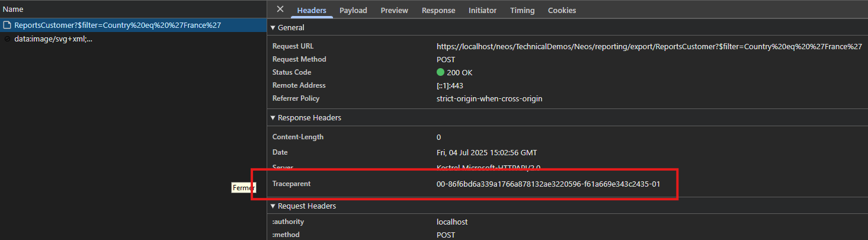Select the data:image/svg+xml request entry

[133, 39]
